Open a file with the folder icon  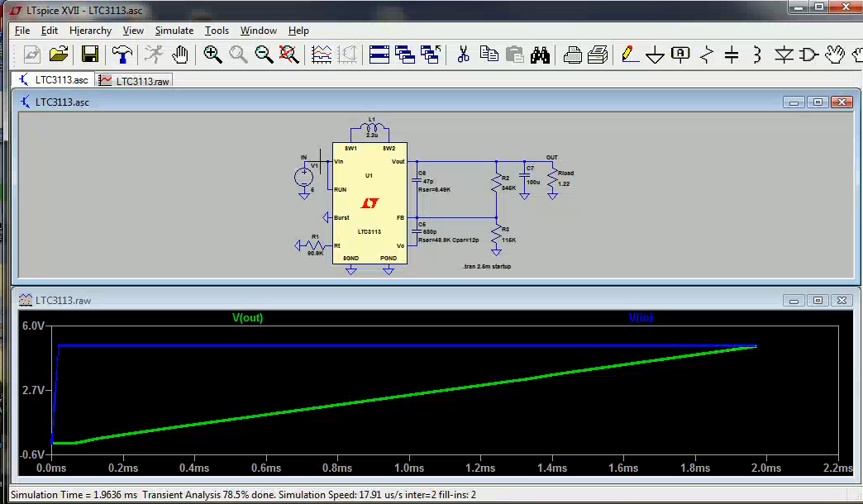[x=59, y=55]
